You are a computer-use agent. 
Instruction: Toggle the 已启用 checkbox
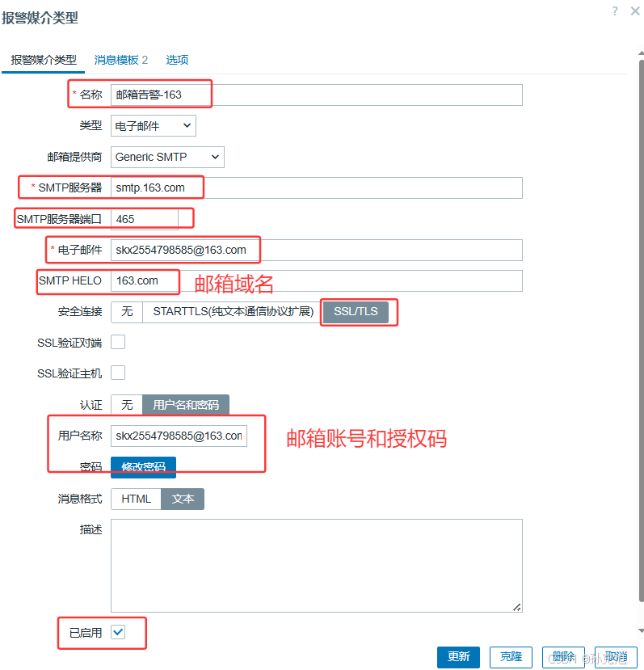[x=118, y=632]
